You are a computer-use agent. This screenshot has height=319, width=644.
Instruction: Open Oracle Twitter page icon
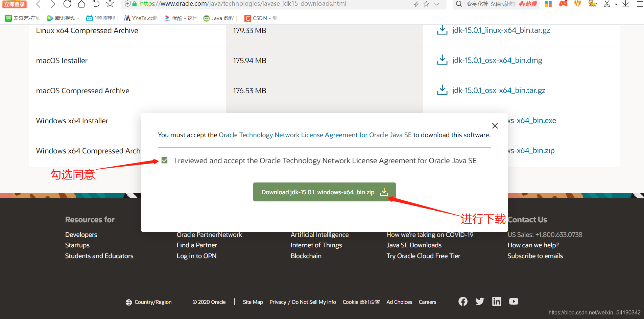click(480, 301)
